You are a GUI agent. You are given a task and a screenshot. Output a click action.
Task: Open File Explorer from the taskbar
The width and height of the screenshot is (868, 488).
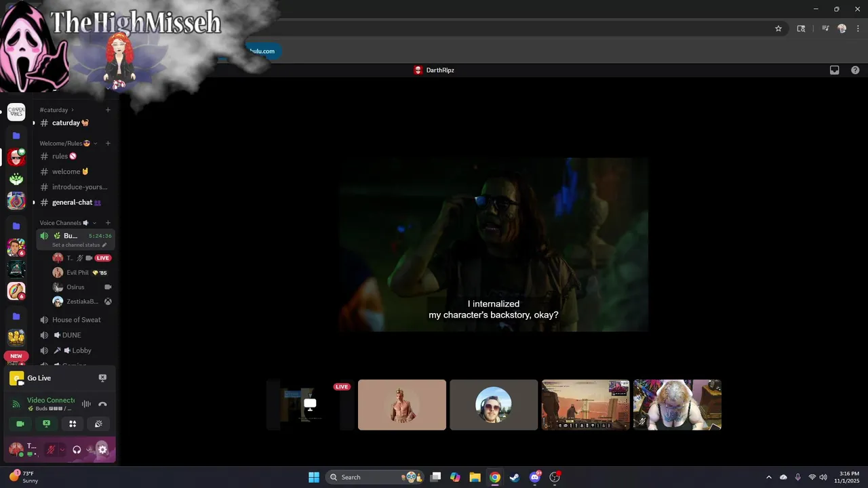[x=475, y=477]
